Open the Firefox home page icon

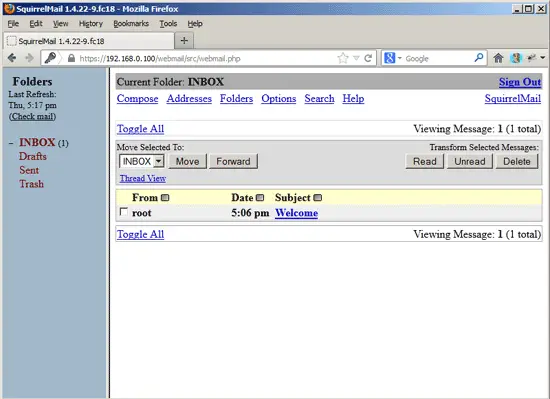[498, 58]
